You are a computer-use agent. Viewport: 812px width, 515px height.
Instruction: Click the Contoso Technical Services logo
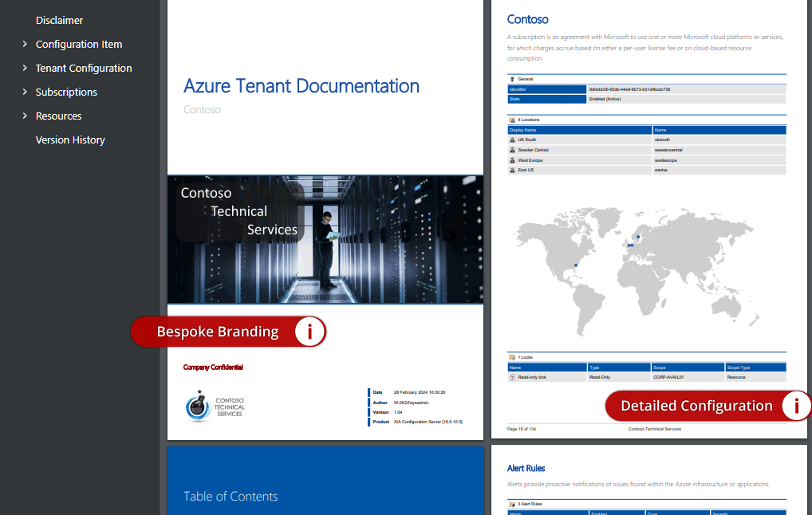coord(215,407)
